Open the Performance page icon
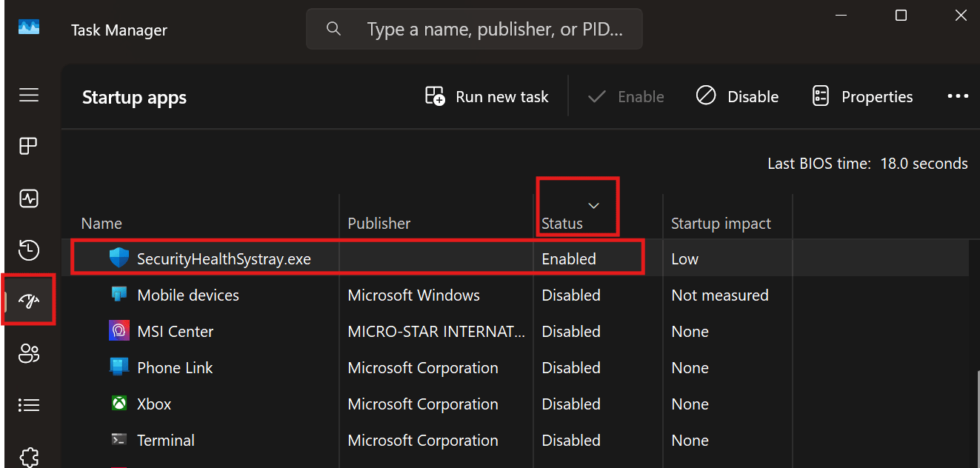 (x=29, y=198)
